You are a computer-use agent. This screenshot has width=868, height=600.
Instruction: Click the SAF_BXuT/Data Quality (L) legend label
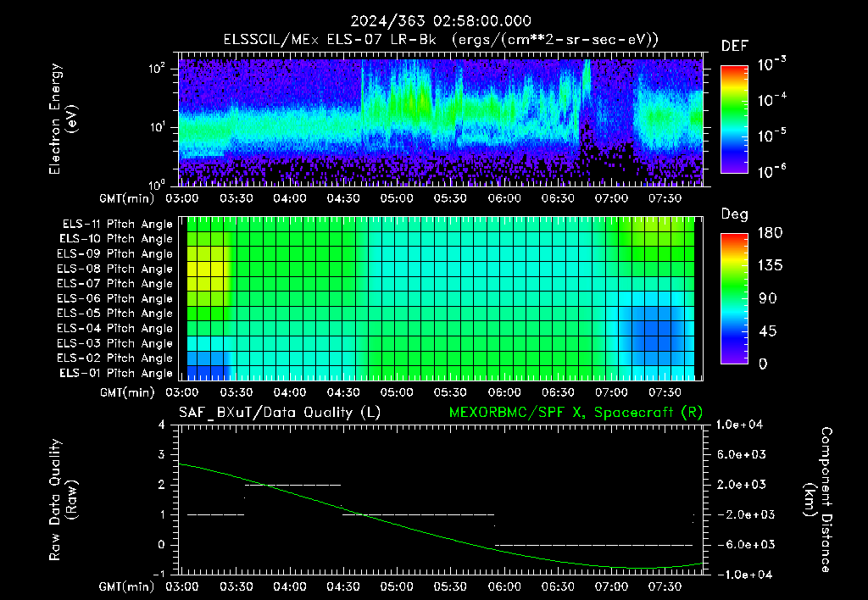pyautogui.click(x=280, y=413)
